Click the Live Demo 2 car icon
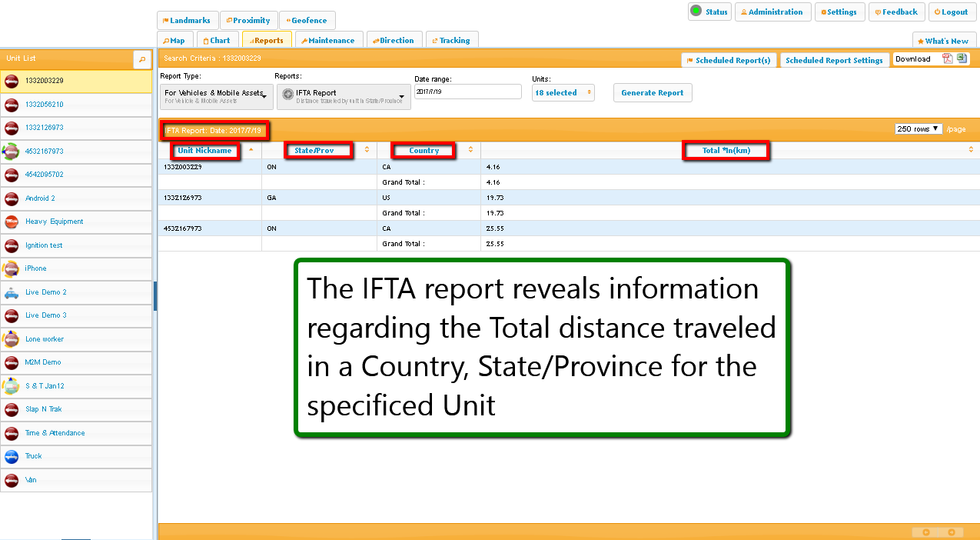The height and width of the screenshot is (540, 980). pyautogui.click(x=12, y=292)
